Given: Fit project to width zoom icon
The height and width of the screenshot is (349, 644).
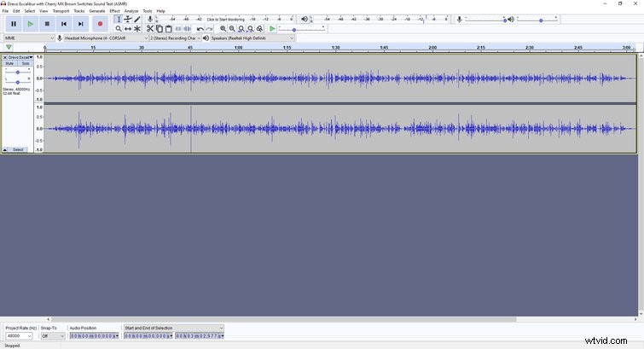Looking at the screenshot, I should 251,29.
